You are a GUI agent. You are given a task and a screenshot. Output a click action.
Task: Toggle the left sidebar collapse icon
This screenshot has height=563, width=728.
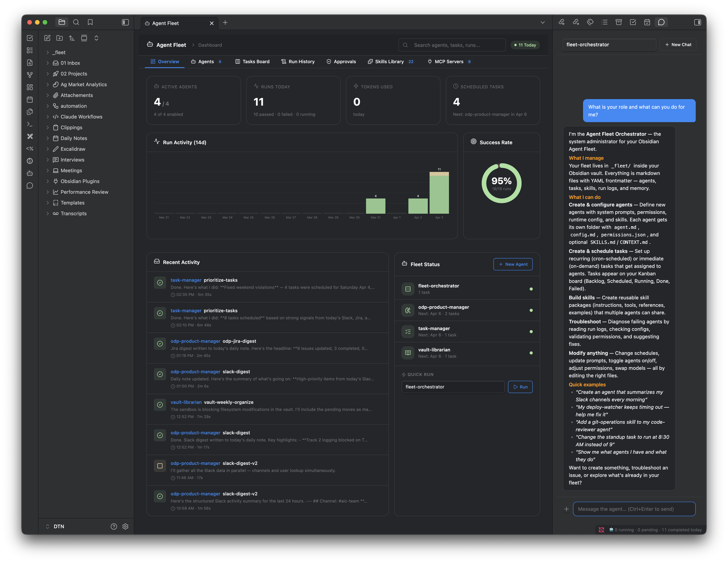pos(125,22)
